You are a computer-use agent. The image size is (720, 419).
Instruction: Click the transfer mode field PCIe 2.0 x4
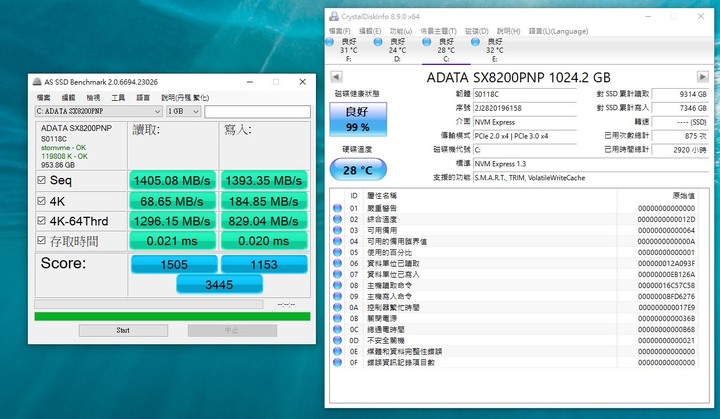[524, 136]
